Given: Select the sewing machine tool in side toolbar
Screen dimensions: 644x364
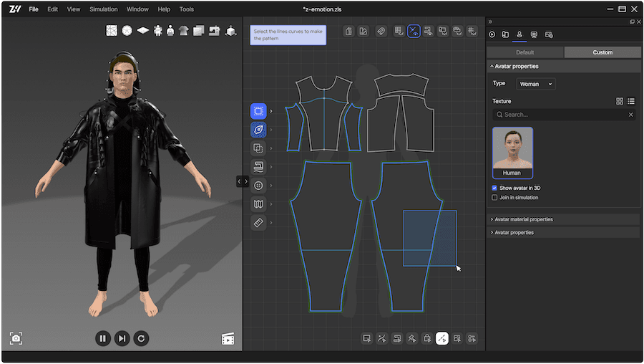Looking at the screenshot, I should [258, 166].
